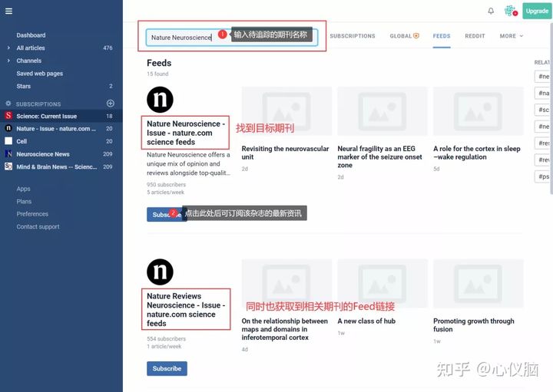Expand the Channels tree item
The width and height of the screenshot is (553, 392).
tap(8, 61)
